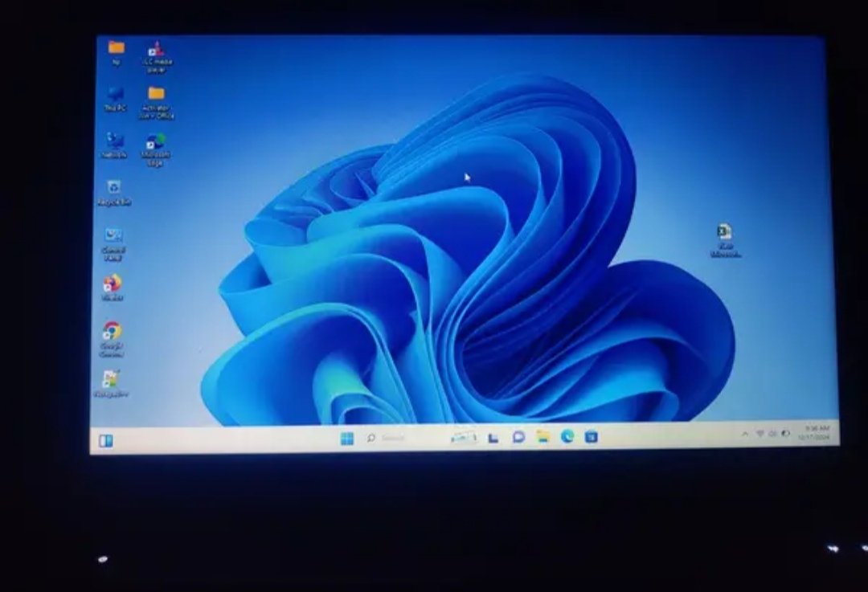Open the Start menu
868x592 pixels.
(346, 436)
